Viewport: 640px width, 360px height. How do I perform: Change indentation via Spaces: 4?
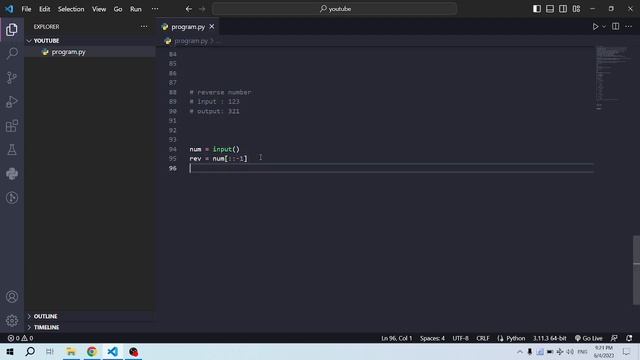(x=432, y=338)
